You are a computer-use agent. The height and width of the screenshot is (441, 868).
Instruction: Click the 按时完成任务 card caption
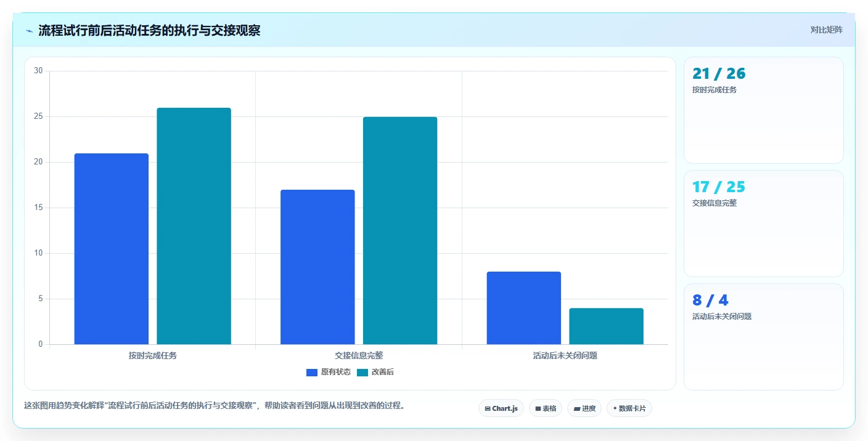pyautogui.click(x=714, y=90)
